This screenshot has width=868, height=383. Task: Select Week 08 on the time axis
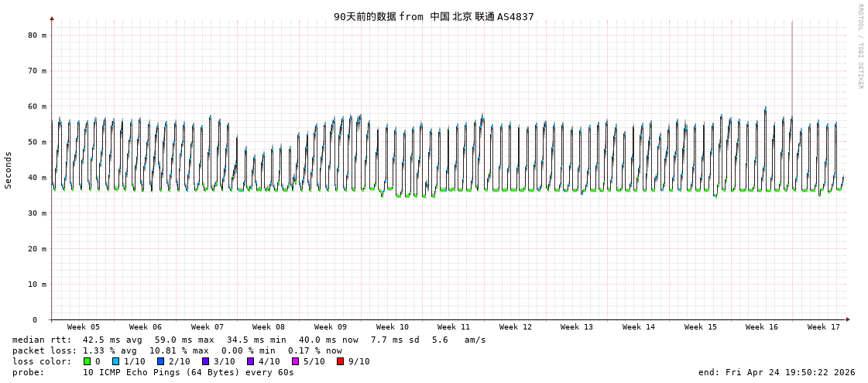(269, 327)
